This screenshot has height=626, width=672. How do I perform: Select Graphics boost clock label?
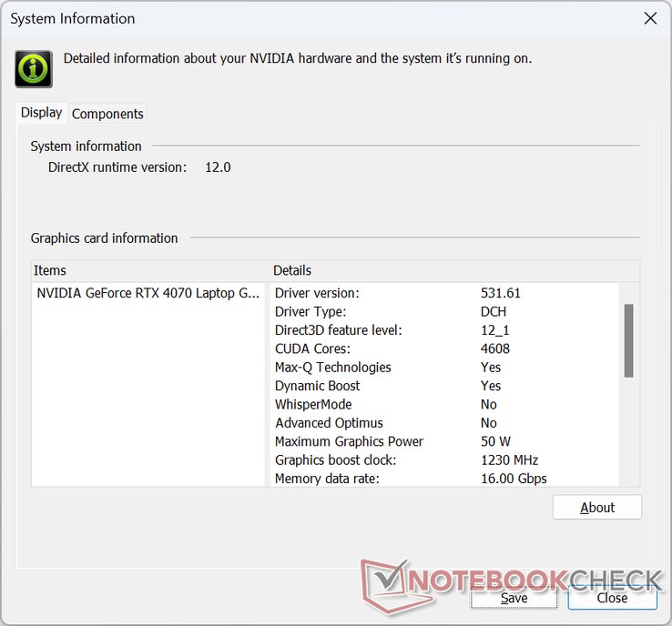336,460
